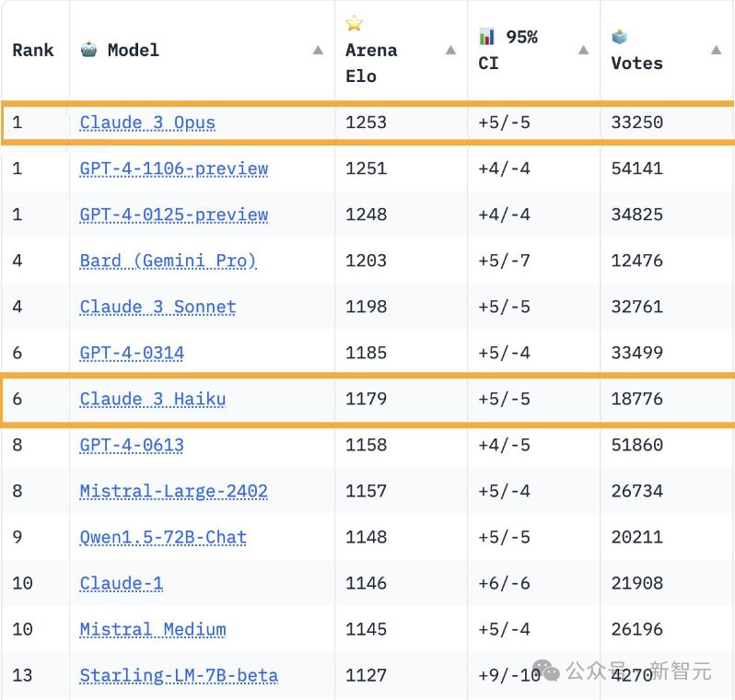Viewport: 735px width, 700px height.
Task: Click the ballot box icon above Votes
Action: pyautogui.click(x=620, y=37)
